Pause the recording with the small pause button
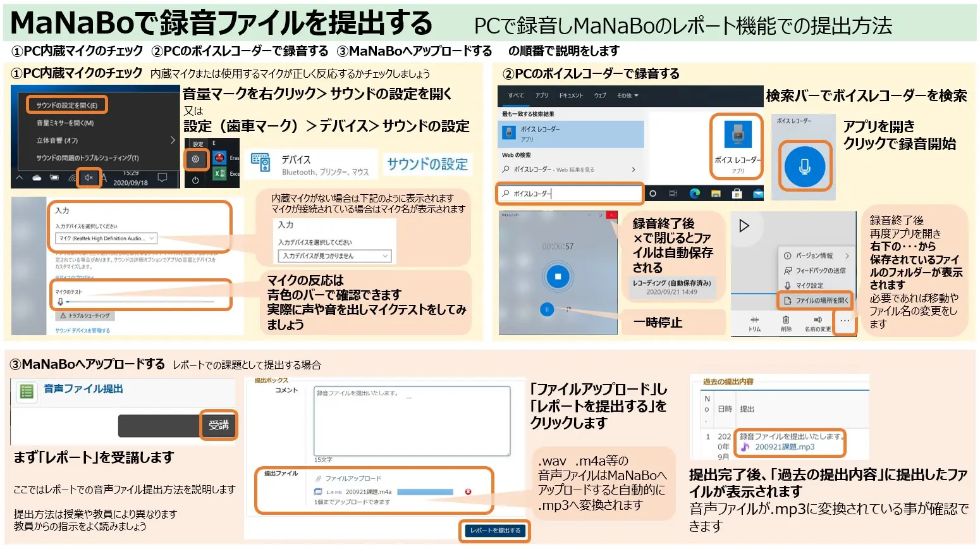The width and height of the screenshot is (980, 549). [547, 309]
